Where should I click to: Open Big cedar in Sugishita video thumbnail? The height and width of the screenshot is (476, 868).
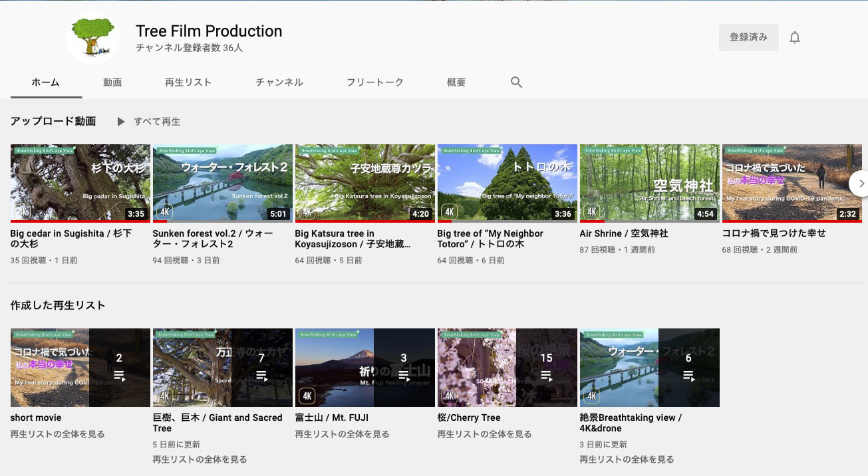(80, 182)
